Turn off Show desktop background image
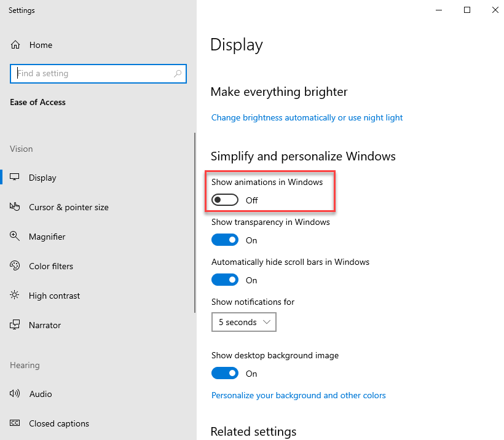Image resolution: width=504 pixels, height=440 pixels. [225, 373]
